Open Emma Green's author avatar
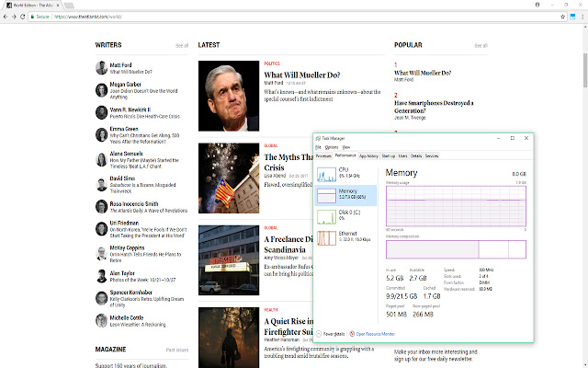Image resolution: width=588 pixels, height=368 pixels. (101, 135)
